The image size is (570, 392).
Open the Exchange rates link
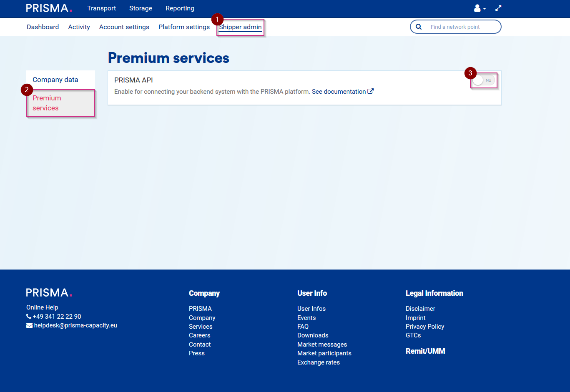click(318, 362)
